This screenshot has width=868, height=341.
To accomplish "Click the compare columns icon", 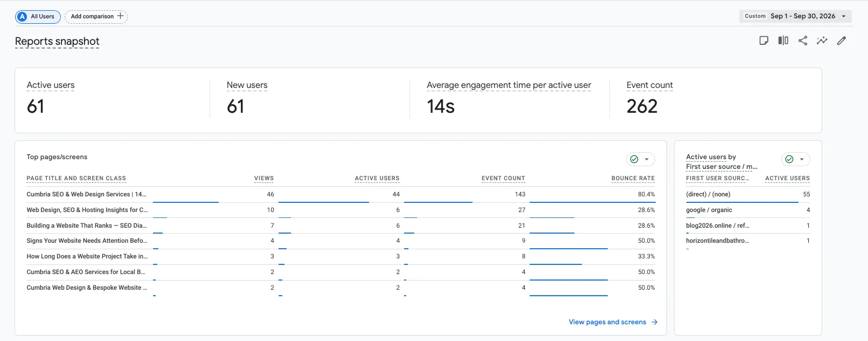I will pyautogui.click(x=783, y=40).
